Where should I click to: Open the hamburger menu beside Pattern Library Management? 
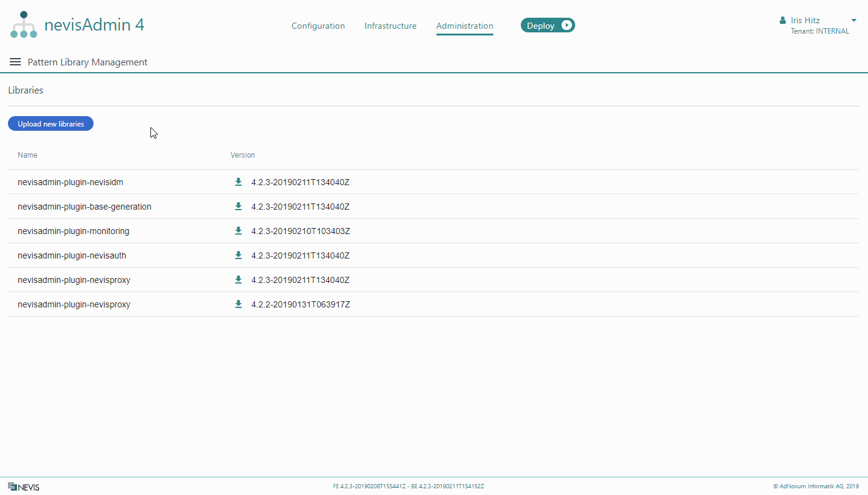(x=15, y=62)
